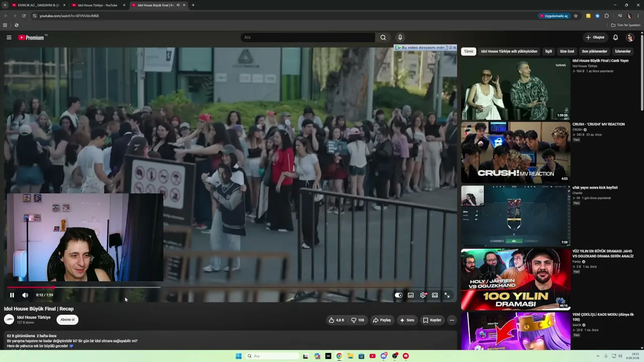Screen dimensions: 644x362
Task: Switch player to theater mode
Action: [435, 295]
